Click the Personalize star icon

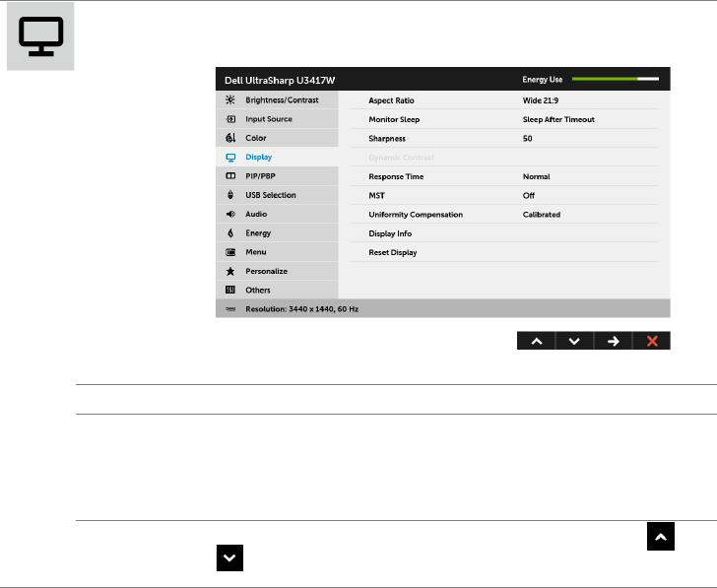pyautogui.click(x=230, y=271)
